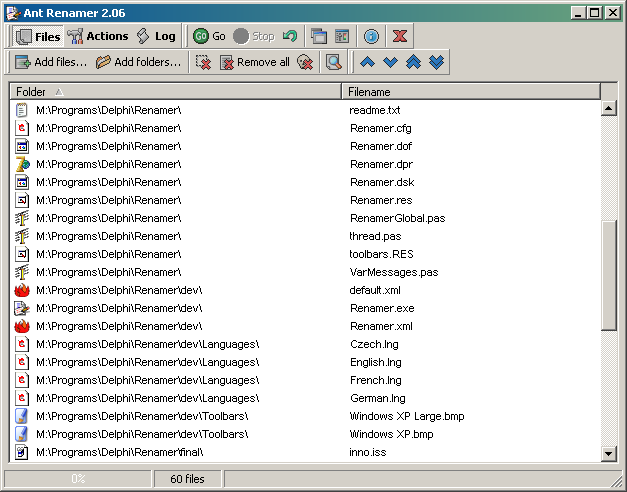627x492 pixels.
Task: Click the red X exit icon in toolbar
Action: pyautogui.click(x=400, y=36)
